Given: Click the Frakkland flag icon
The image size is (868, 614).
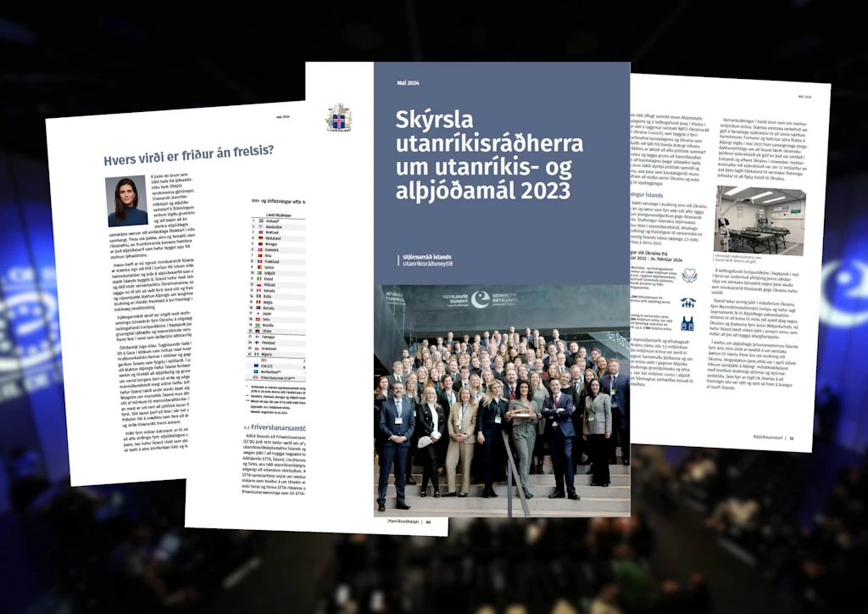Looking at the screenshot, I should pos(259,261).
